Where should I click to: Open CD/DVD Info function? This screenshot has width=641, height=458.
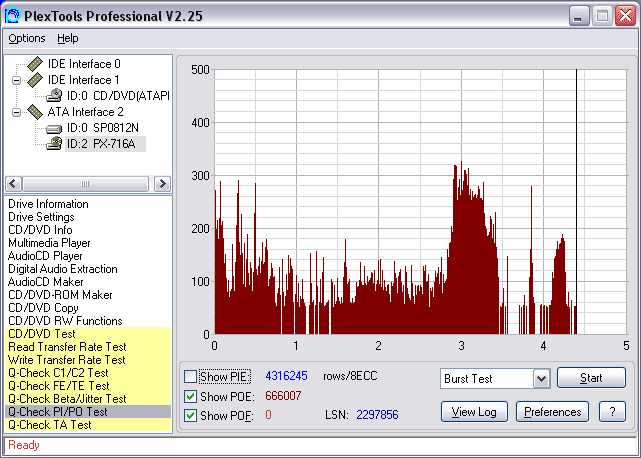(x=40, y=230)
